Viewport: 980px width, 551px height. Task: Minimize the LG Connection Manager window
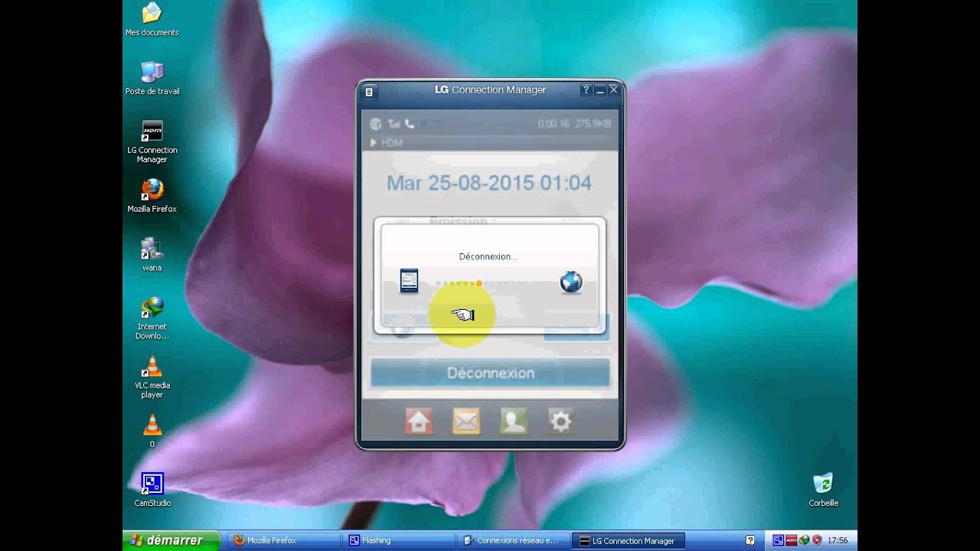(x=599, y=90)
